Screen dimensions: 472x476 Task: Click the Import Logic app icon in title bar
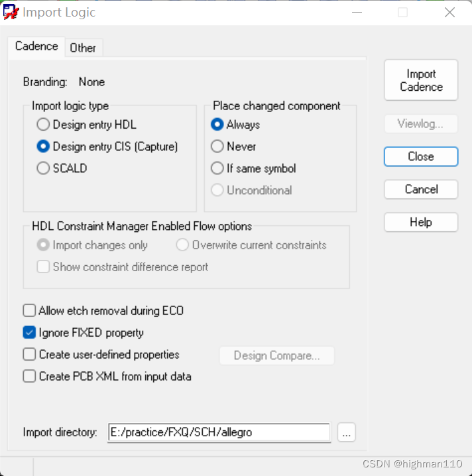coord(11,12)
